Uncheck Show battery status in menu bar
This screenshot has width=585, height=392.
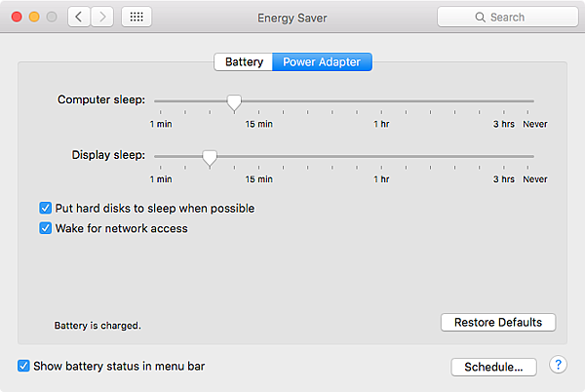(24, 366)
